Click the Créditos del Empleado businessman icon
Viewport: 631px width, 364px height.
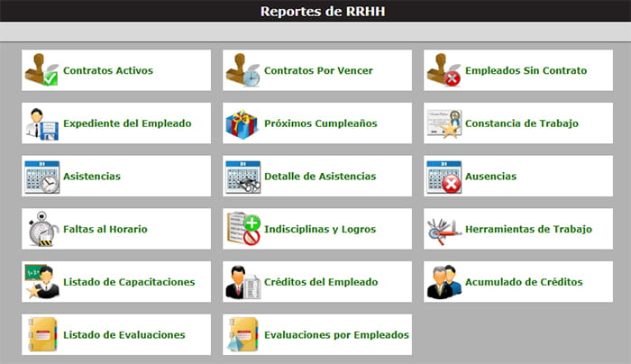point(243,282)
